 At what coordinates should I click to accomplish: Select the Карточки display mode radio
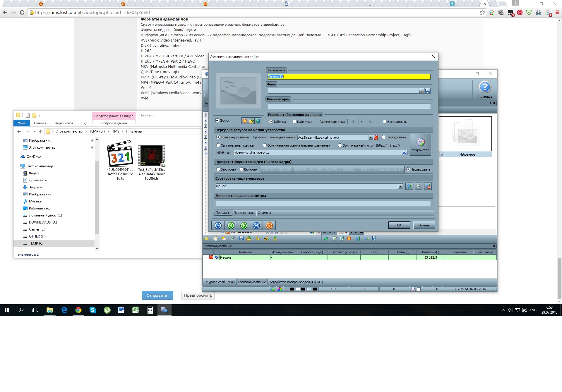(295, 122)
